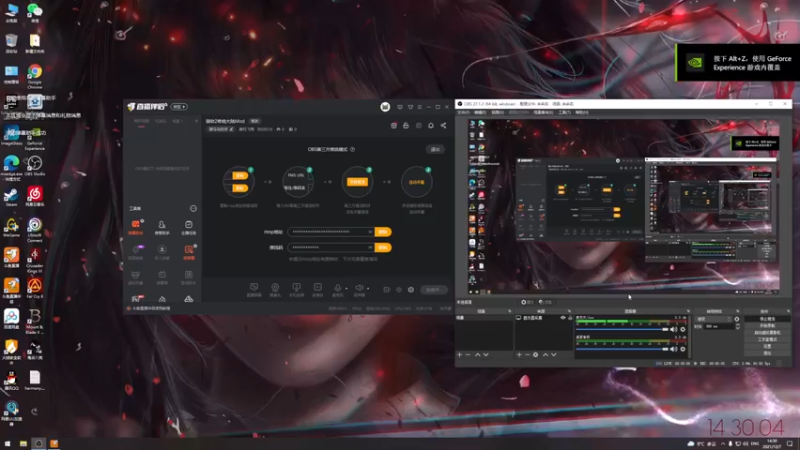Screen dimensions: 800x450
Task: Open the user avatar in Live Companion title bar
Action: [x=385, y=107]
